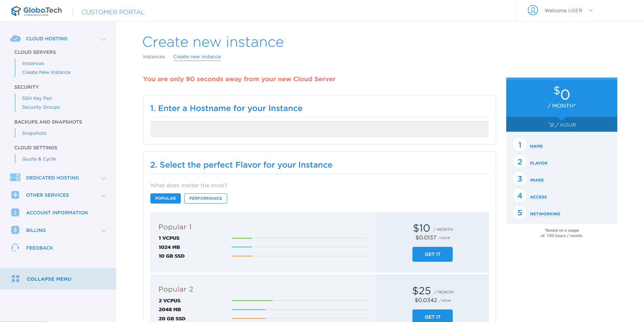Click the Feedback headset icon
This screenshot has width=644, height=322.
tap(15, 248)
